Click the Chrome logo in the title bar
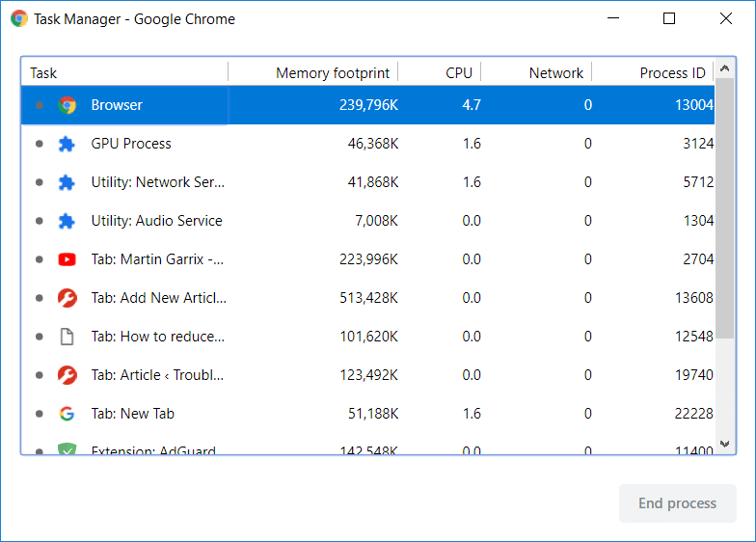Viewport: 756px width, 542px height. click(x=19, y=19)
